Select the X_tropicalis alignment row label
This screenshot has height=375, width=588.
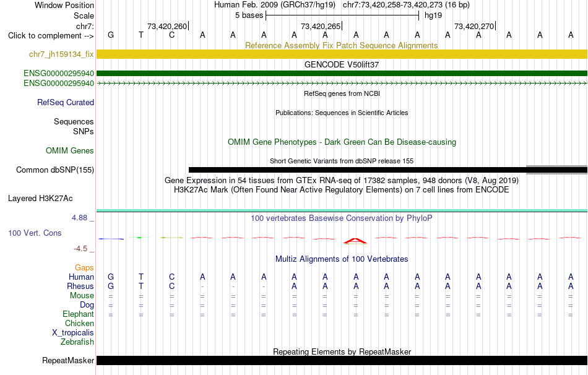point(73,333)
